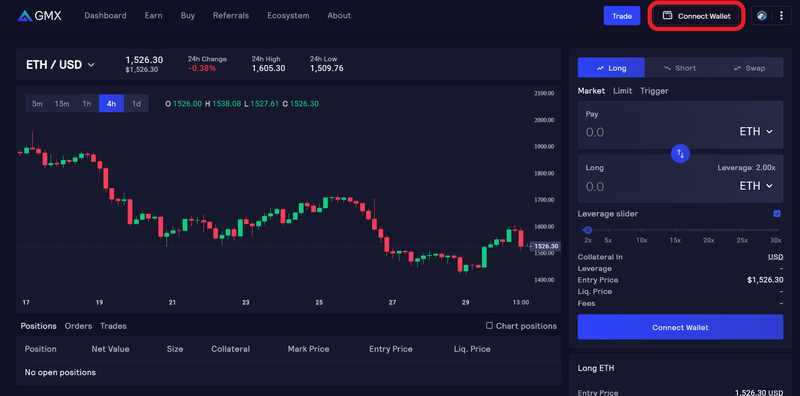The width and height of the screenshot is (800, 396).
Task: Toggle the Leverage slider checkbox
Action: [x=777, y=214]
